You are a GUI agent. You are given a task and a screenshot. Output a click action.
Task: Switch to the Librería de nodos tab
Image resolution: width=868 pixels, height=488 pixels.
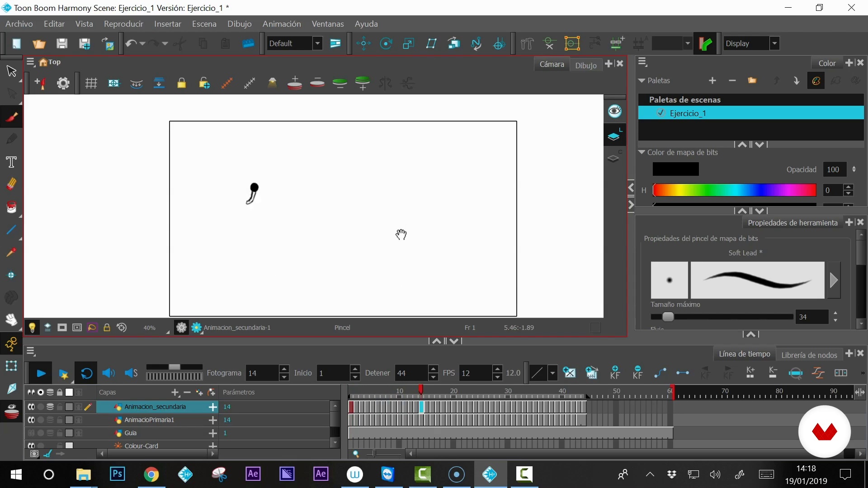pos(809,355)
